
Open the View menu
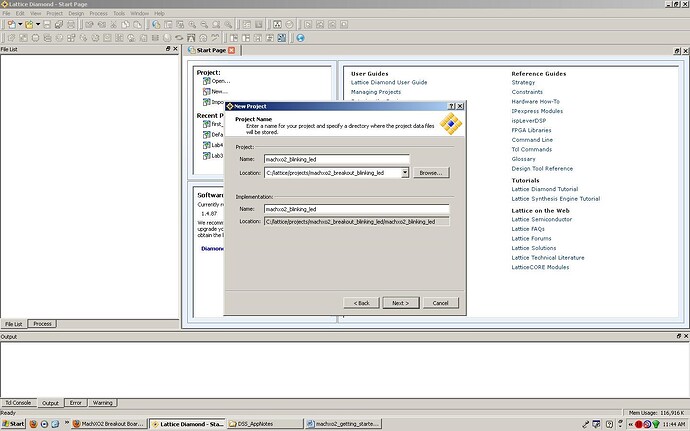click(35, 13)
